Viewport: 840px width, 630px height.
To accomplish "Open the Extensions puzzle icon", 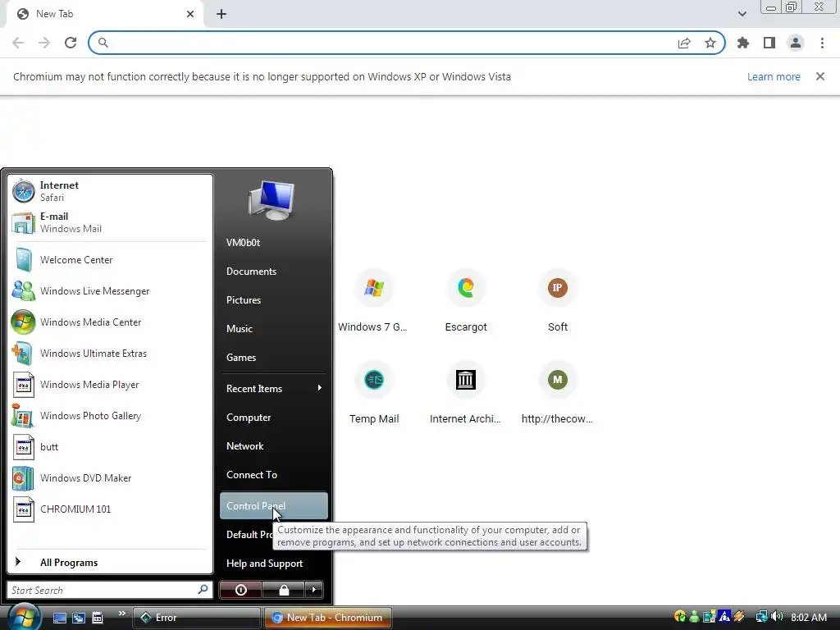I will click(x=743, y=43).
